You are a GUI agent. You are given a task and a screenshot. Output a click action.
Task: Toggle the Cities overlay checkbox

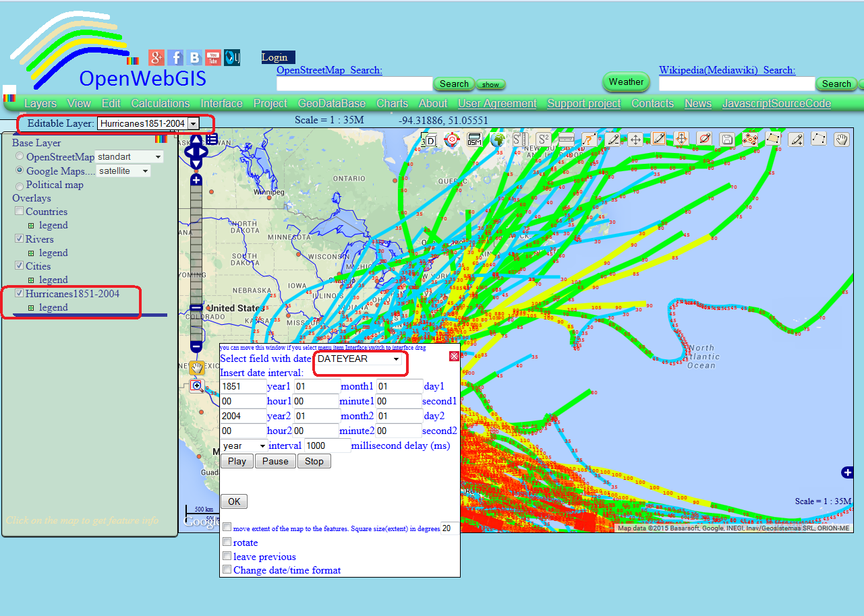[x=19, y=266]
